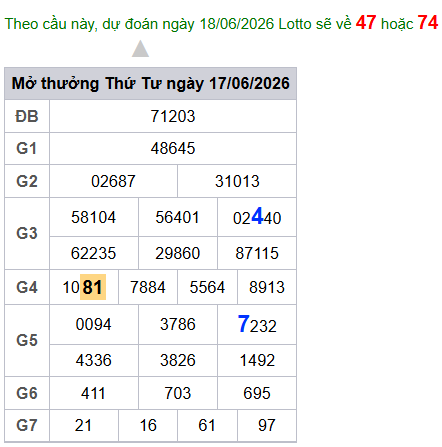Click the red predicted number 74
This screenshot has width=442, height=447.
tap(428, 23)
